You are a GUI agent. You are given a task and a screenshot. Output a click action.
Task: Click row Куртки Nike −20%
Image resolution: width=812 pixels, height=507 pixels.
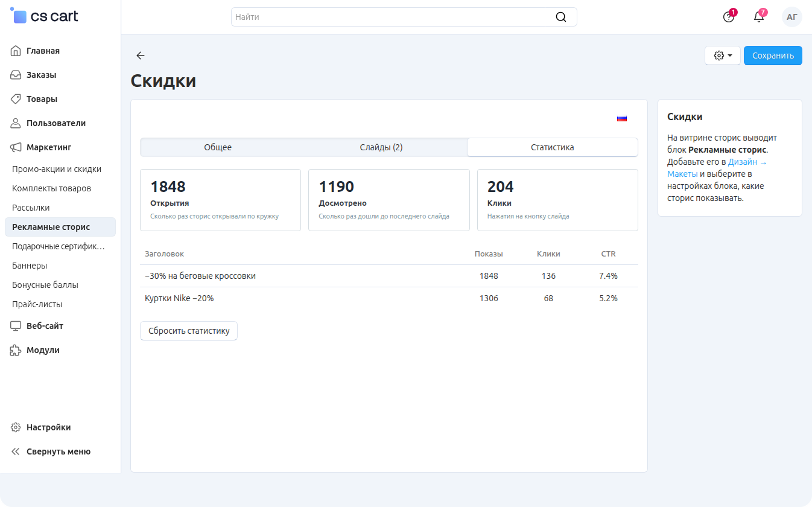[389, 298]
